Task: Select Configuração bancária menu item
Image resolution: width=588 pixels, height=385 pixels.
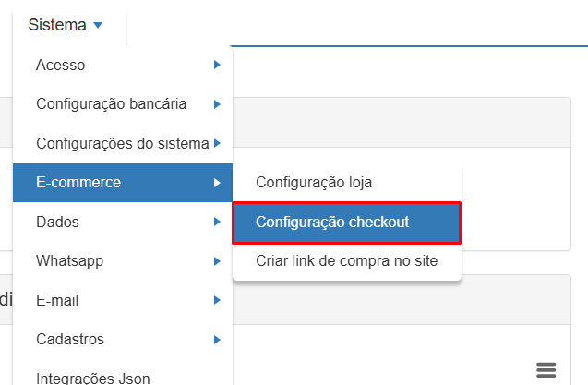Action: (x=112, y=104)
